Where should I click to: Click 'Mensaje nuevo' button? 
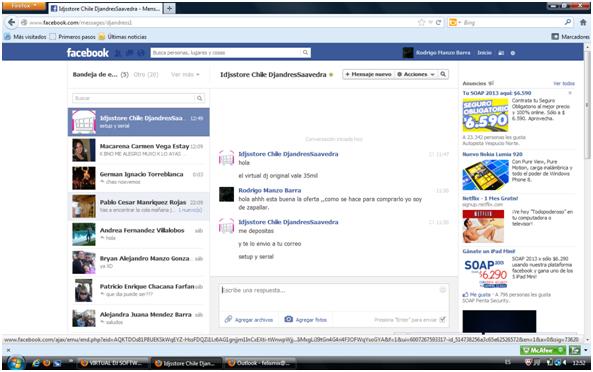(x=368, y=74)
